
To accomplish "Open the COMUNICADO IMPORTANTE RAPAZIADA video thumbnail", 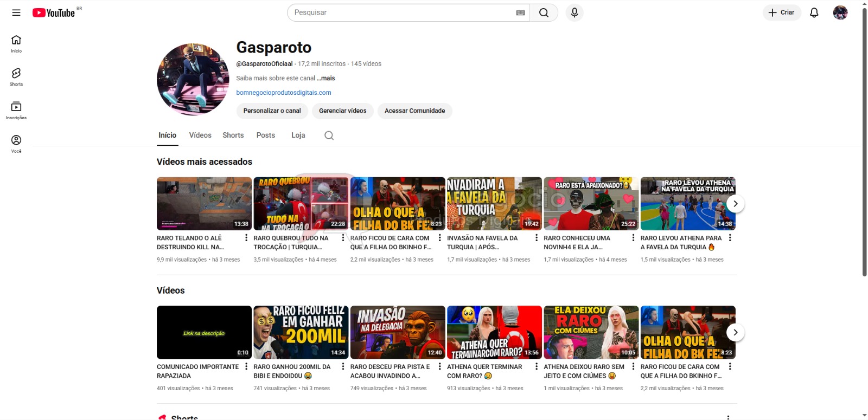I will (x=204, y=332).
